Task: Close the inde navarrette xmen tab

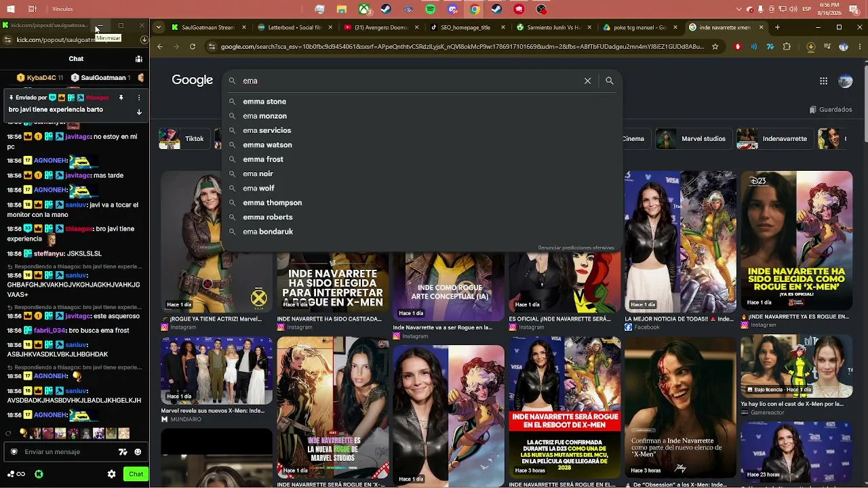Action: pyautogui.click(x=762, y=28)
